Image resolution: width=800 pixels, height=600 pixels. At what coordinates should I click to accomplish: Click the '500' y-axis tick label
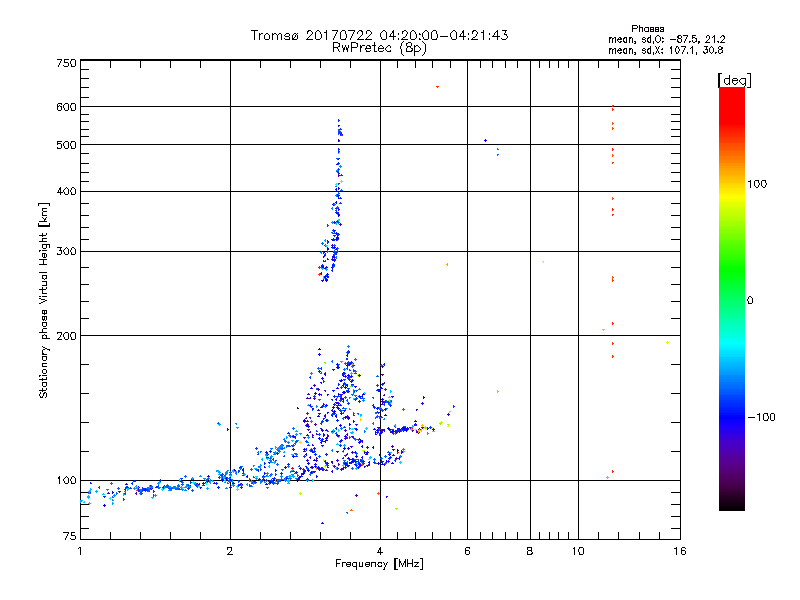click(66, 145)
